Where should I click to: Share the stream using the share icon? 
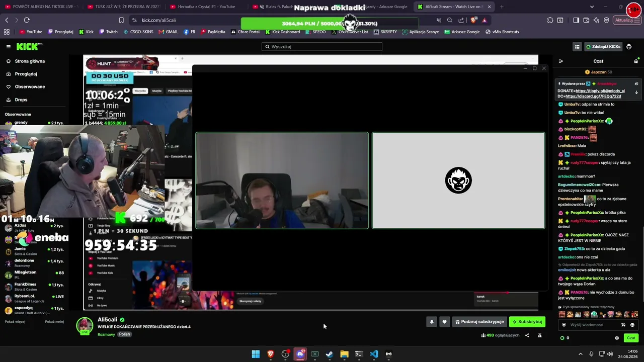(527, 335)
